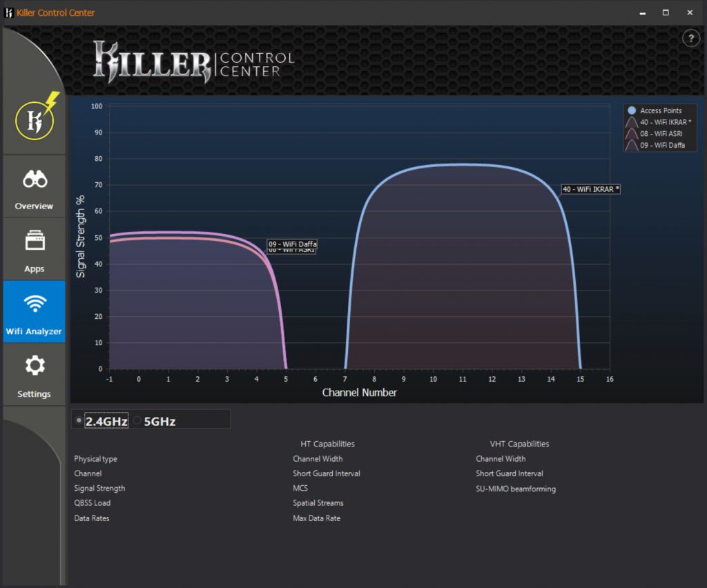Open the Overview binoculars icon

pos(35,180)
